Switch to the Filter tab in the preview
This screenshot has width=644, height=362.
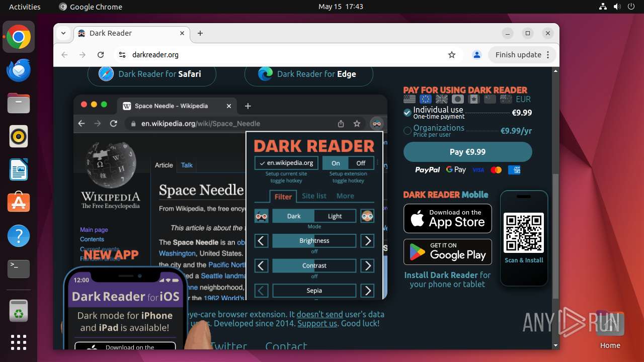(x=283, y=197)
